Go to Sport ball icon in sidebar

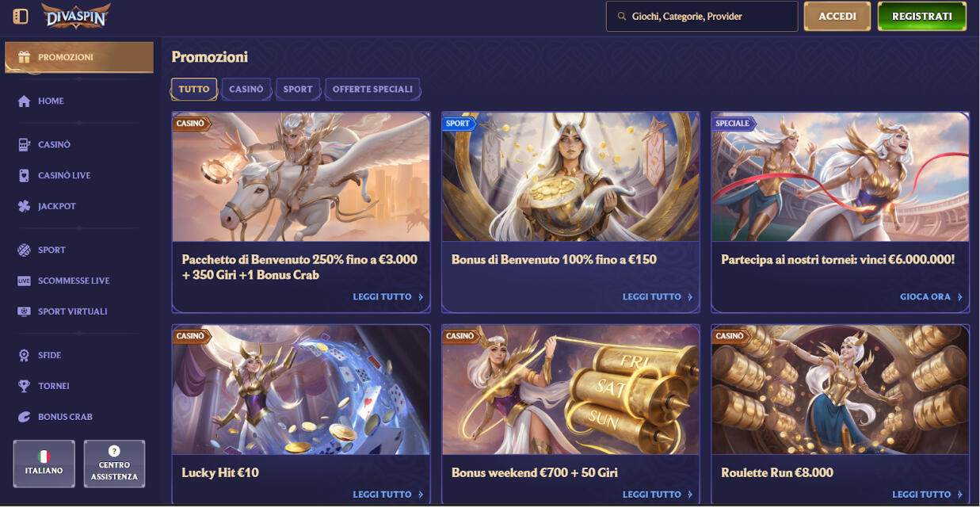pyautogui.click(x=24, y=250)
